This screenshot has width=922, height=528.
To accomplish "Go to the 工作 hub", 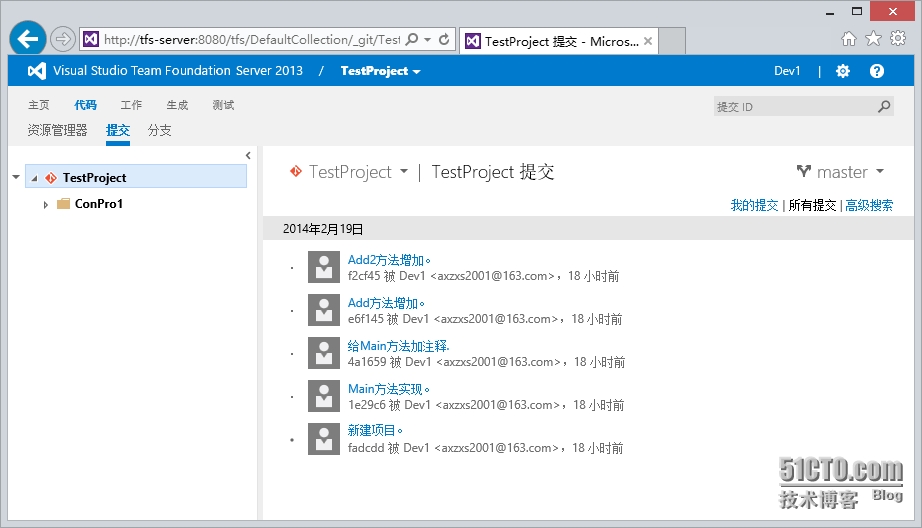I will [131, 105].
